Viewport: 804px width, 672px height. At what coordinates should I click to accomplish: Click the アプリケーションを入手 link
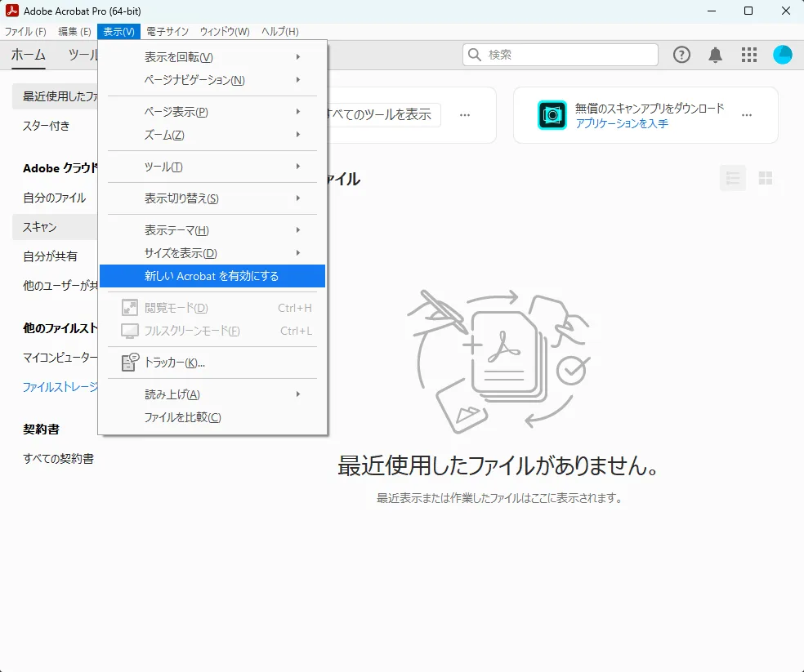click(x=622, y=123)
